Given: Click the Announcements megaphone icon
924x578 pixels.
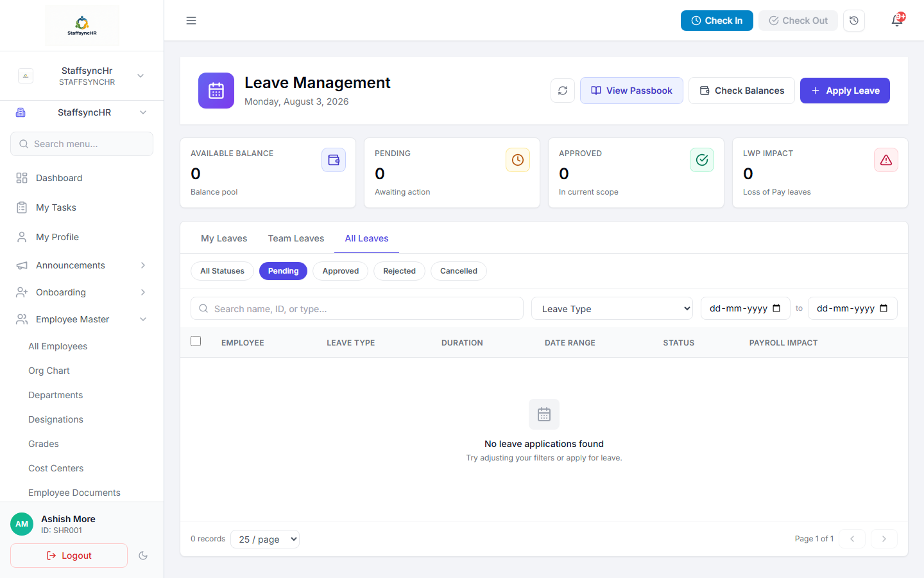Looking at the screenshot, I should pyautogui.click(x=22, y=265).
